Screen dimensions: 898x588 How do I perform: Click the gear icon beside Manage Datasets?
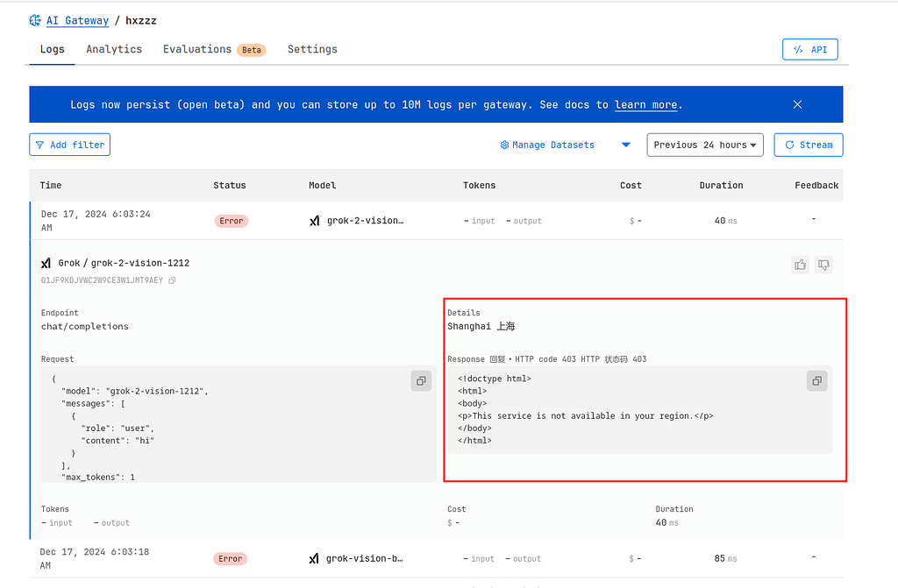pyautogui.click(x=504, y=145)
